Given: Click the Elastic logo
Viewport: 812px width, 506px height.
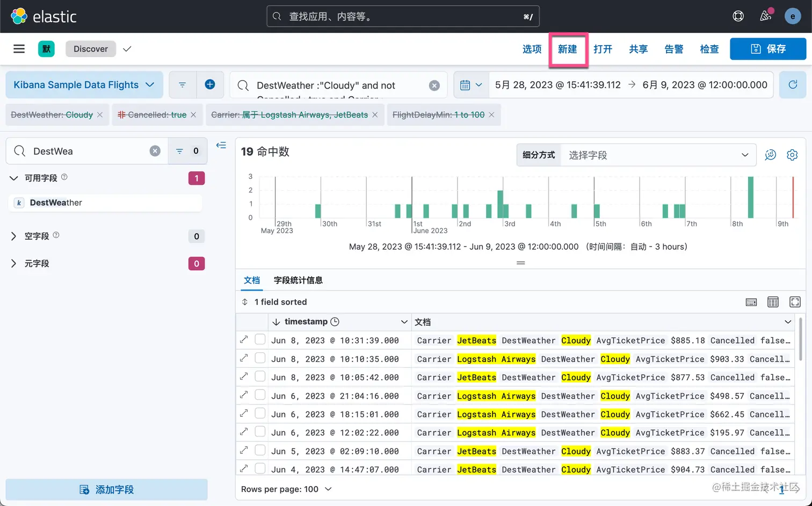Looking at the screenshot, I should coord(44,16).
